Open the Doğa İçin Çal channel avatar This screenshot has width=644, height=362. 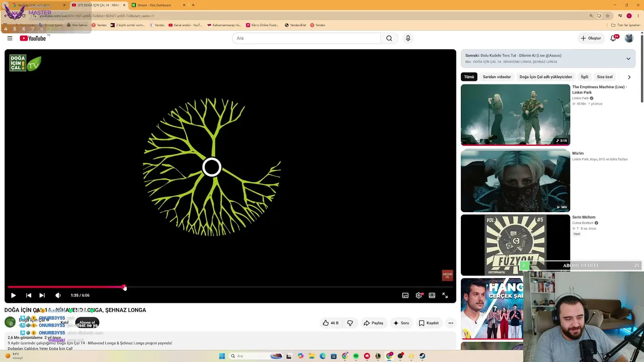10,323
